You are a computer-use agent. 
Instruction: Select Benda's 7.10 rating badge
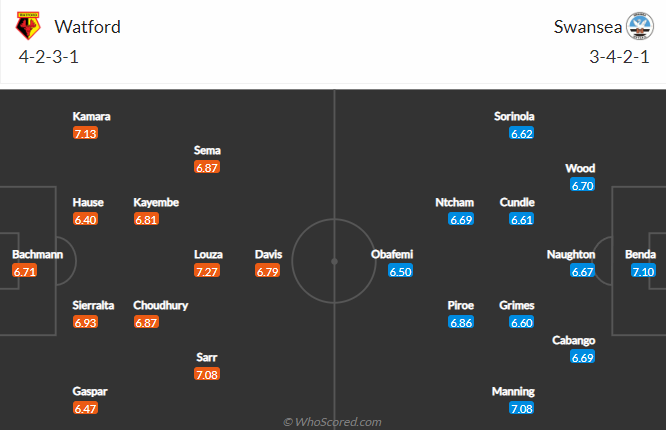643,271
